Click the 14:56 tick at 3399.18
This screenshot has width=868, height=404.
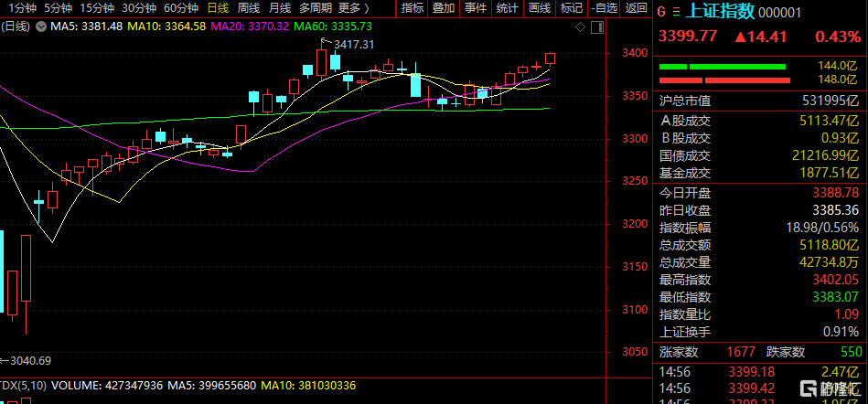point(760,371)
